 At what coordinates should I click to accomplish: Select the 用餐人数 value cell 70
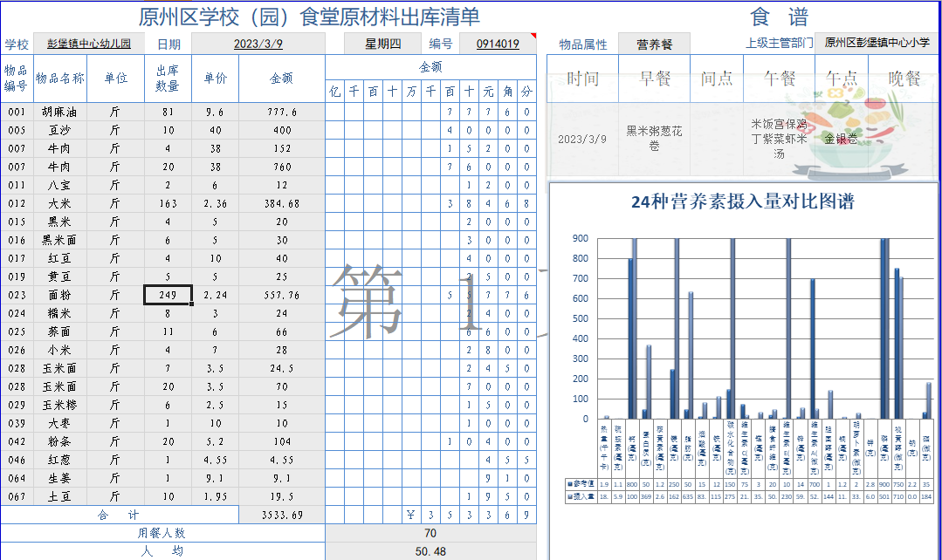pyautogui.click(x=430, y=533)
